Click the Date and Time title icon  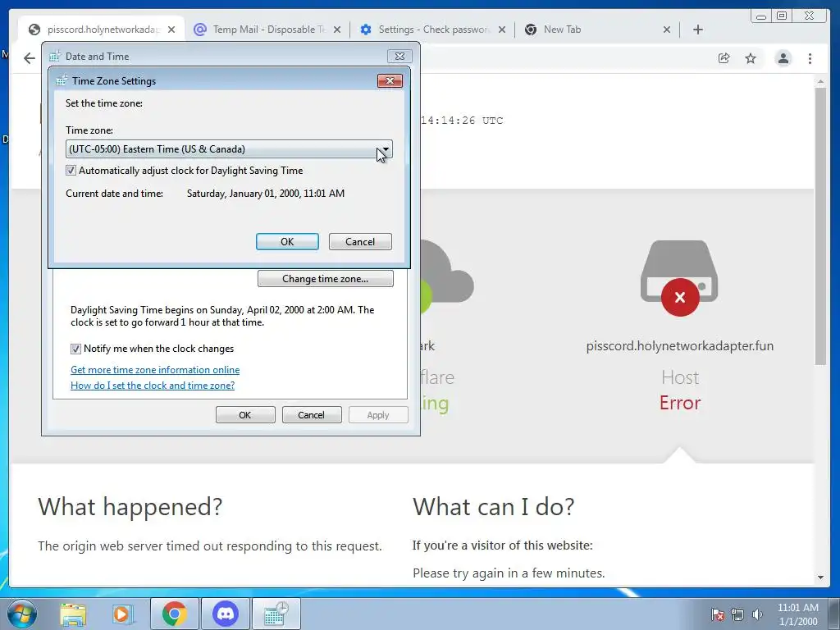[55, 57]
